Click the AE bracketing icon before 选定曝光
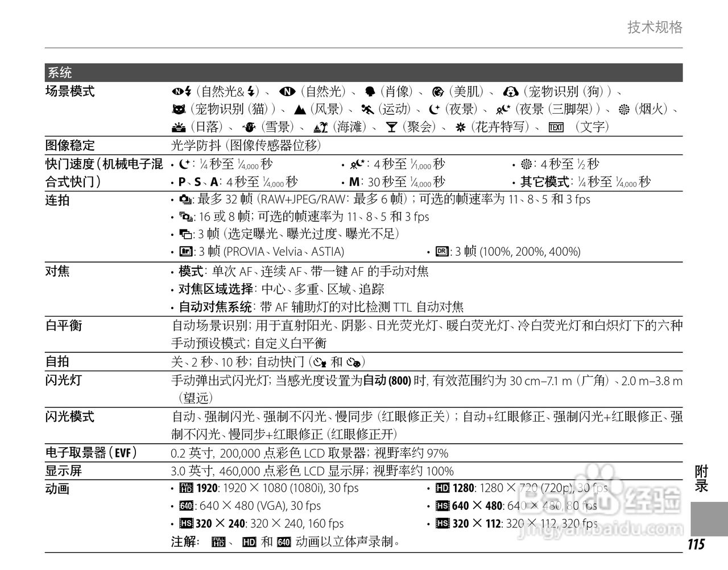 pyautogui.click(x=185, y=234)
